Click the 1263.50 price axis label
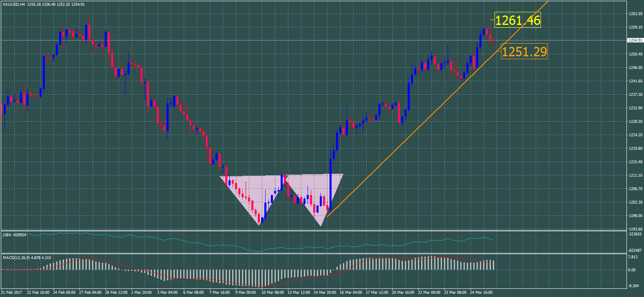644x297 pixels. click(635, 14)
